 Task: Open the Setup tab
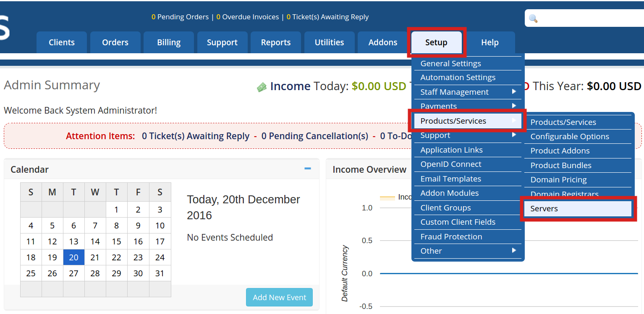tap(436, 42)
